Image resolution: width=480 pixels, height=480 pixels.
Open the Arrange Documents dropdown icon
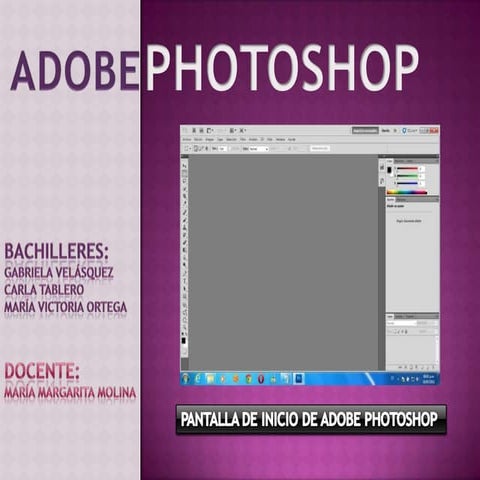233,130
